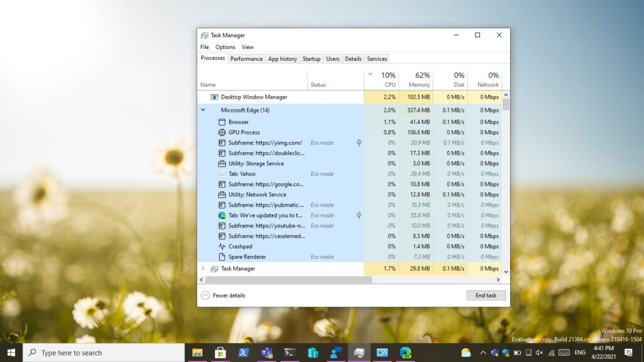Click the Utility: Storage Service briefcase icon

(x=222, y=163)
